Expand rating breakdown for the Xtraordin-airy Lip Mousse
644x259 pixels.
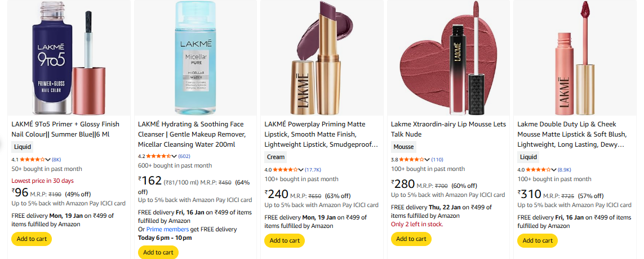pyautogui.click(x=428, y=160)
